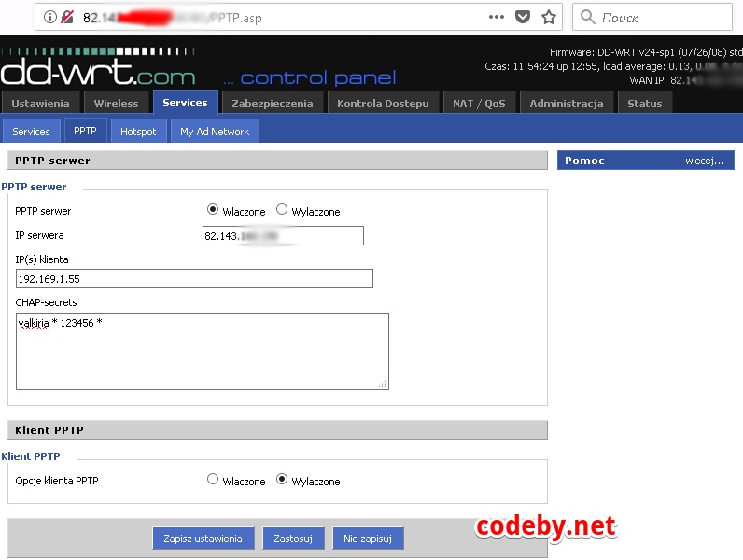Click the search magnifier icon
Image resolution: width=743 pixels, height=560 pixels.
[588, 17]
